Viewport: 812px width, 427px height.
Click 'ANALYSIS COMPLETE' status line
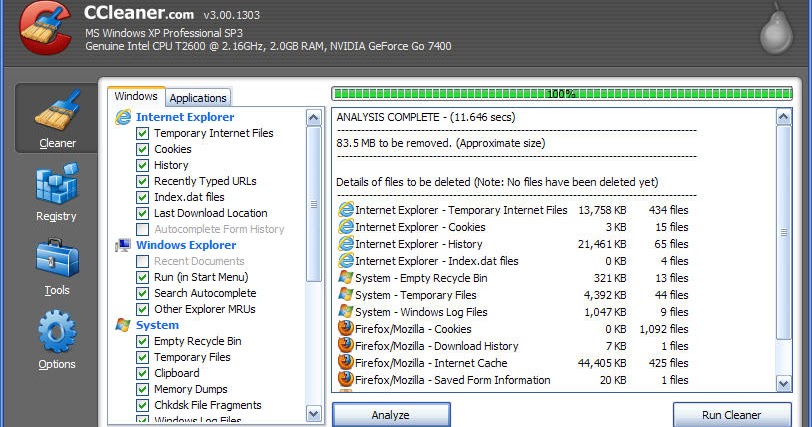pos(426,117)
